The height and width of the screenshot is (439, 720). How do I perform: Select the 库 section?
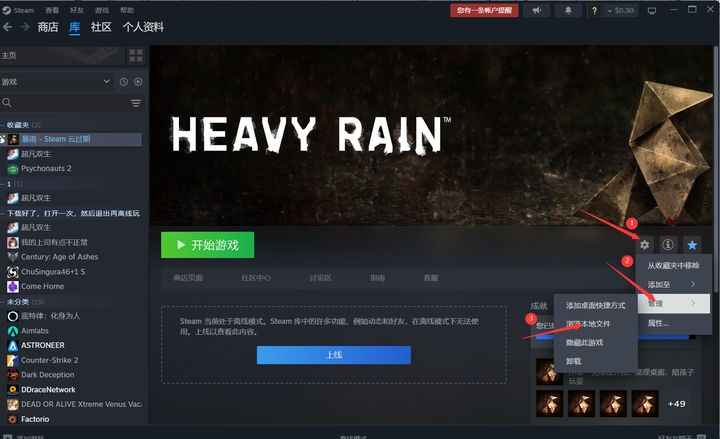(74, 27)
